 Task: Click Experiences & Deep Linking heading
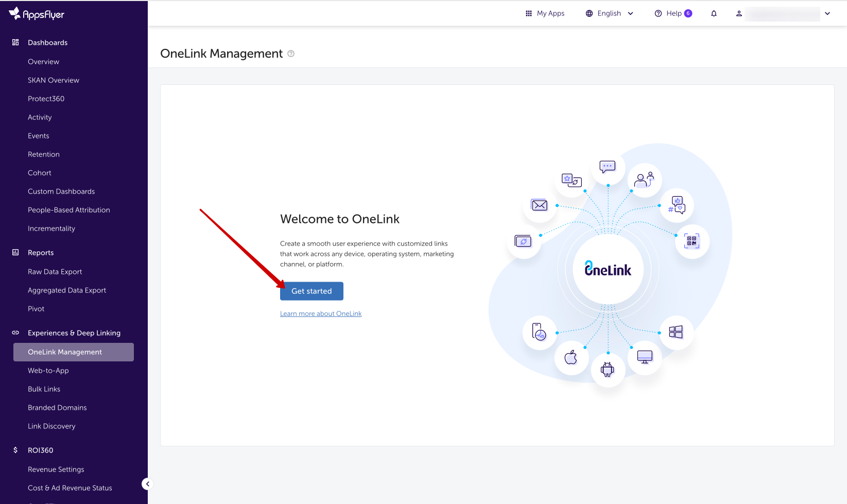(x=74, y=333)
